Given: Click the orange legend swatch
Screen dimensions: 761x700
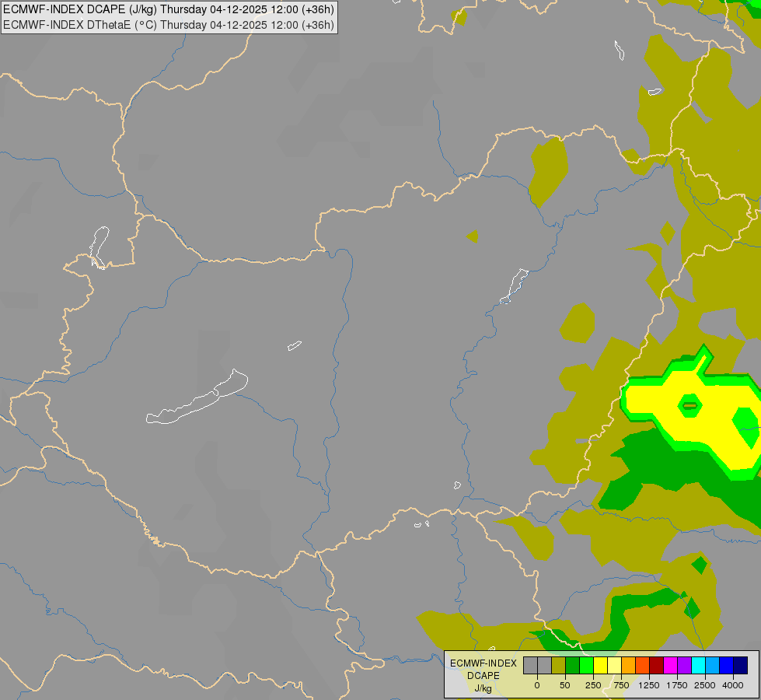Looking at the screenshot, I should pyautogui.click(x=629, y=666).
